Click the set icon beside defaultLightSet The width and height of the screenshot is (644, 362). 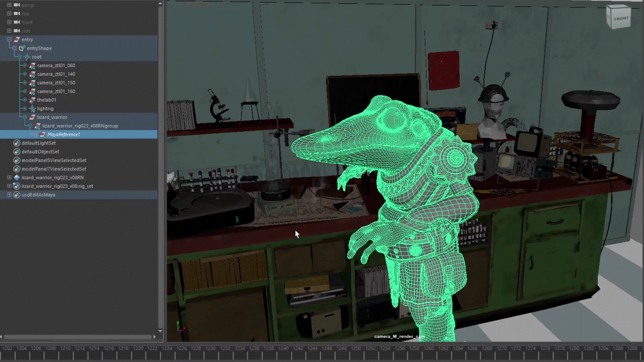[x=16, y=143]
